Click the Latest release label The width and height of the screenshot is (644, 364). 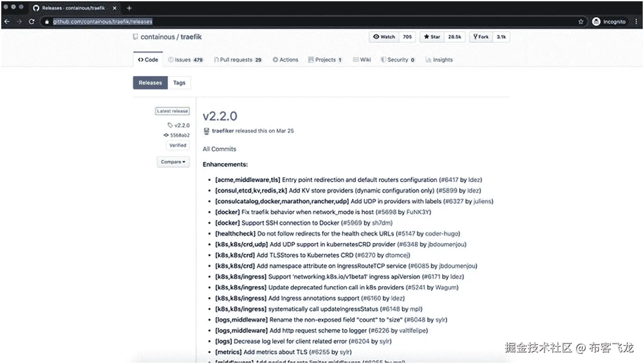pyautogui.click(x=172, y=111)
